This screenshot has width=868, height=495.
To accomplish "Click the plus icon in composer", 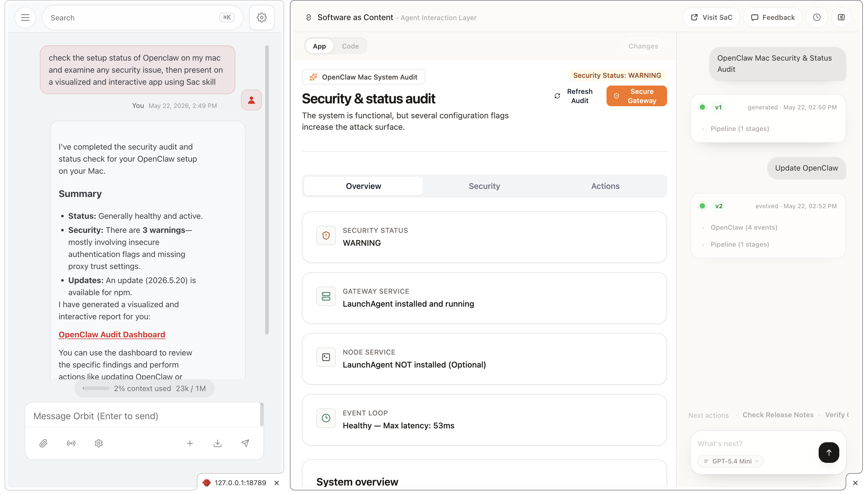I will tap(190, 443).
